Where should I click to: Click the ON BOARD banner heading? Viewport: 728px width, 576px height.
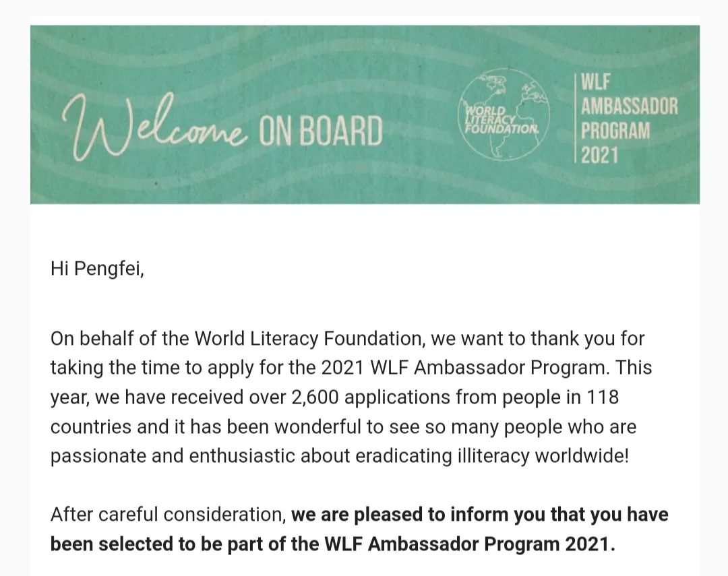tap(320, 131)
